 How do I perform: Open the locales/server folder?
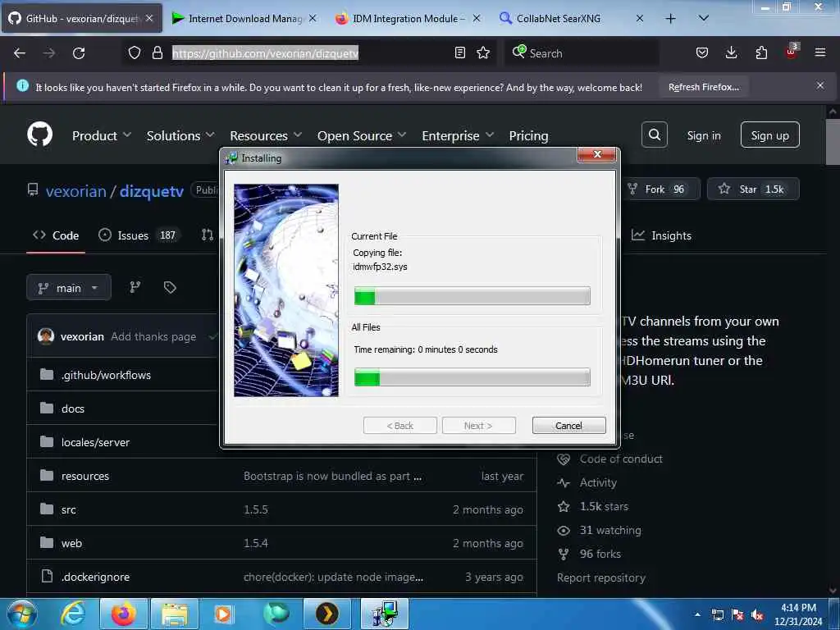[x=95, y=442]
